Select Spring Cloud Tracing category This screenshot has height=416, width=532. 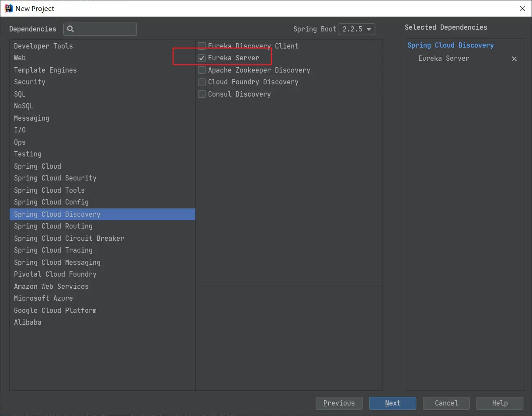tap(102, 250)
